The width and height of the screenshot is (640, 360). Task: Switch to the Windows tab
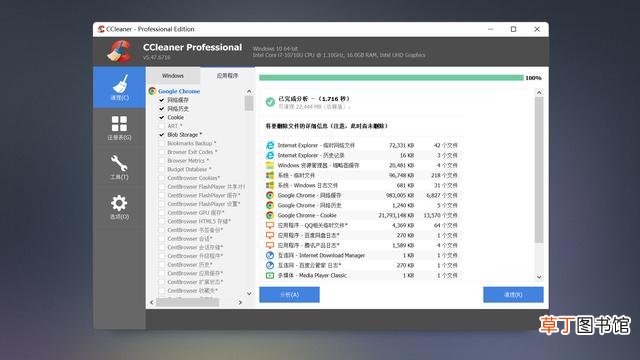coord(173,76)
